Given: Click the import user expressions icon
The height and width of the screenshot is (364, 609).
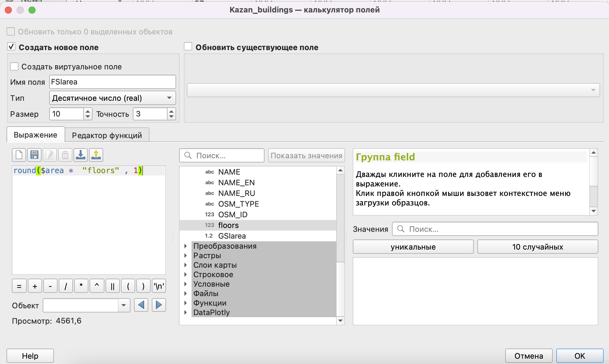Looking at the screenshot, I should click(81, 155).
